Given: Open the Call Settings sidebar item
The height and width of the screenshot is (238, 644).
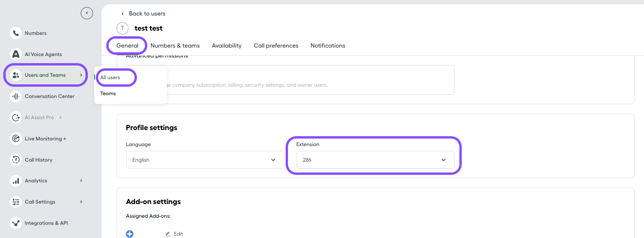Looking at the screenshot, I should coord(40,202).
